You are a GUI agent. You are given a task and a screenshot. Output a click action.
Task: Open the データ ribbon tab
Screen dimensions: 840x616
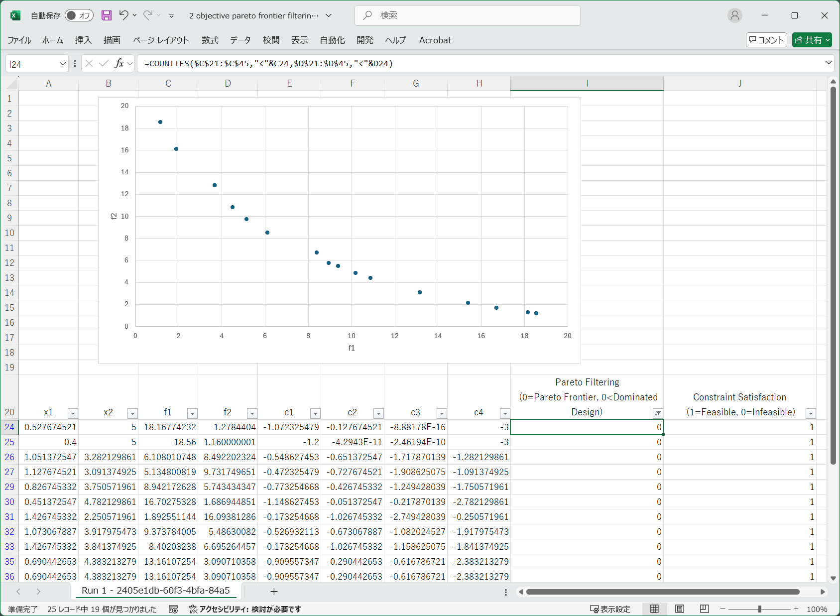click(x=240, y=40)
